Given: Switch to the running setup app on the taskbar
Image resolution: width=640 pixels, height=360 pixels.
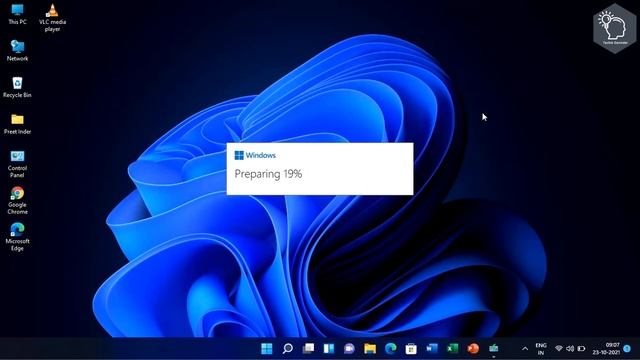Looking at the screenshot, I should click(x=493, y=349).
